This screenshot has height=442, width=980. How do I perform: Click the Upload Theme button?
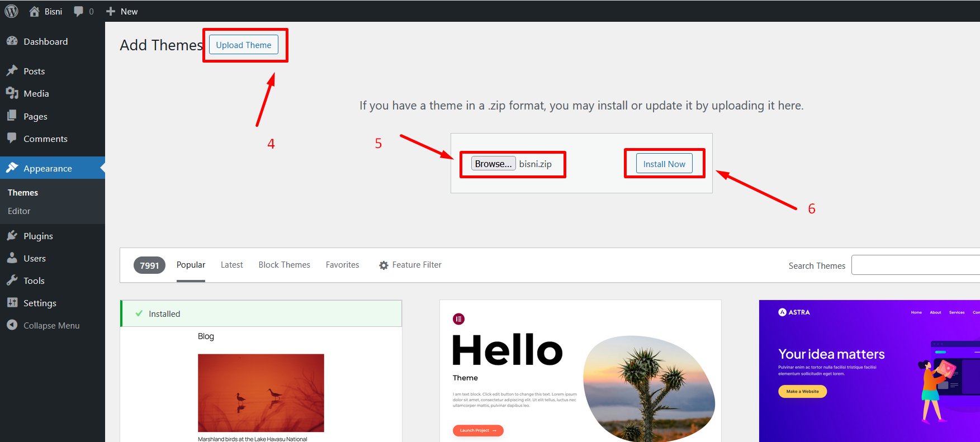[x=244, y=45]
